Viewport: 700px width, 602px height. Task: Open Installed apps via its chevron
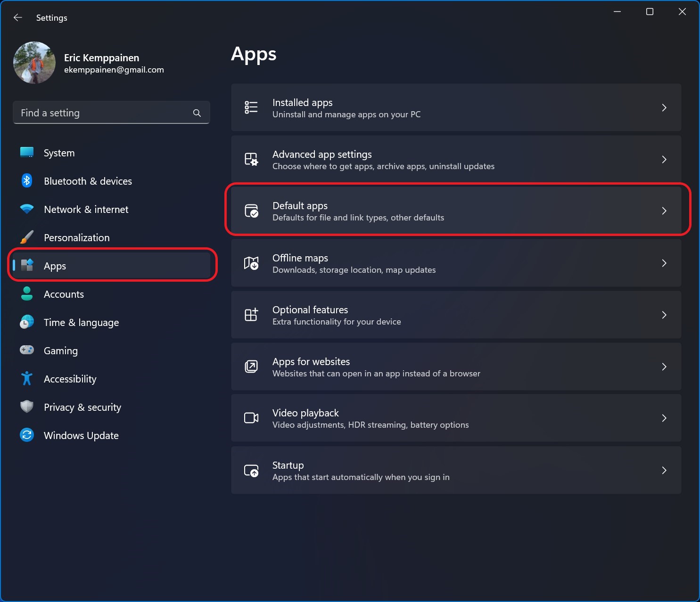(x=664, y=107)
